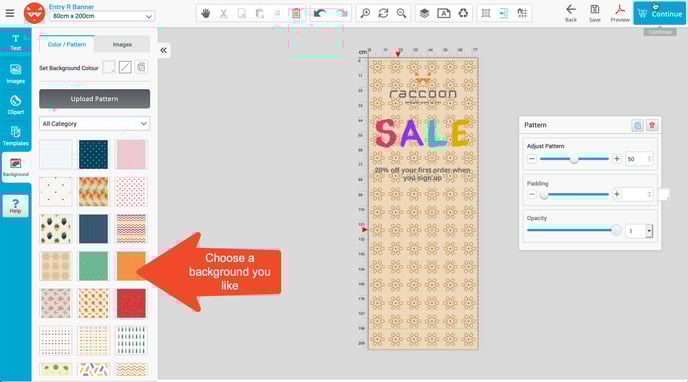Open the banner size dropdown 80cm x 200cm
Image resolution: width=688 pixels, height=382 pixels.
click(x=102, y=16)
